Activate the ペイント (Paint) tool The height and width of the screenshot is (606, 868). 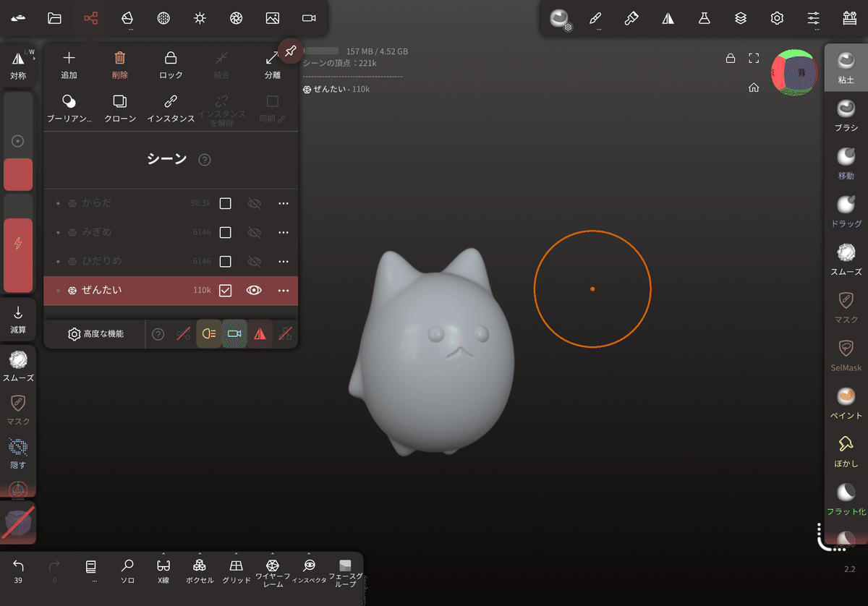845,405
